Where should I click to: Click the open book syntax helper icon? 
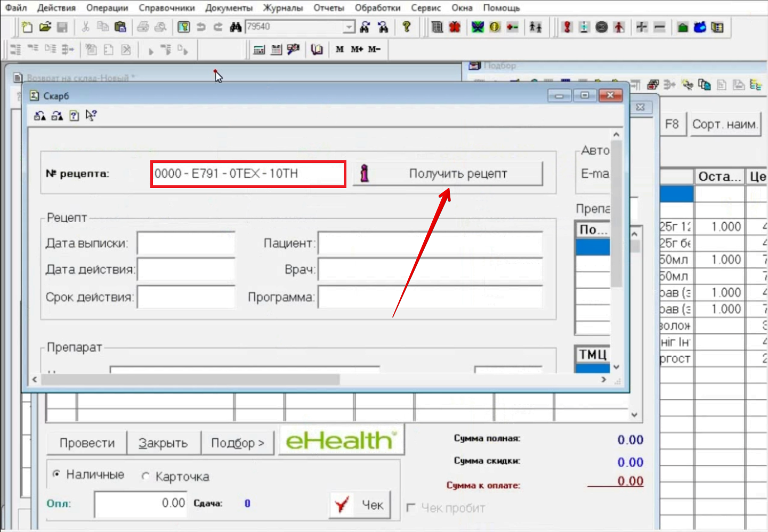coord(317,50)
